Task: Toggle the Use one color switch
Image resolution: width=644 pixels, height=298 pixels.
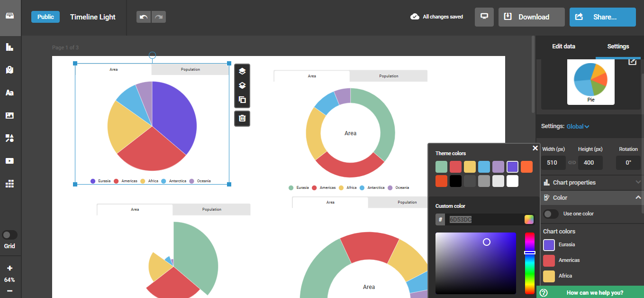Action: (551, 214)
